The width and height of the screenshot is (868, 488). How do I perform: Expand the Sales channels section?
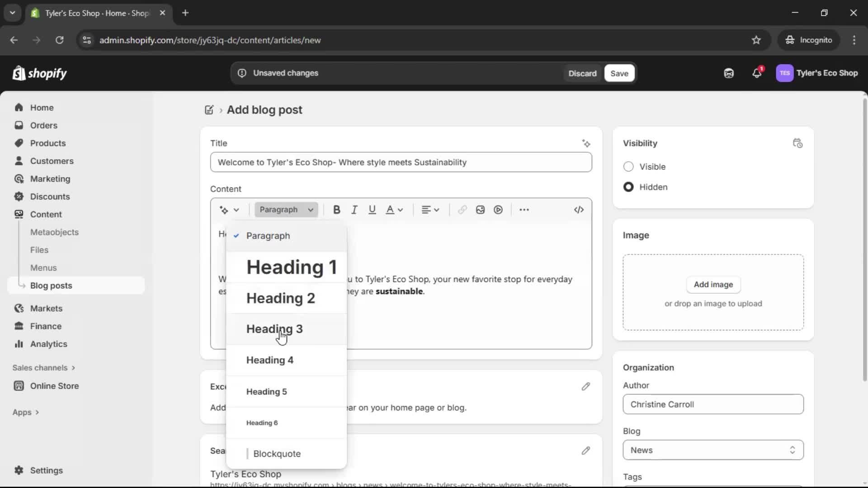click(43, 368)
